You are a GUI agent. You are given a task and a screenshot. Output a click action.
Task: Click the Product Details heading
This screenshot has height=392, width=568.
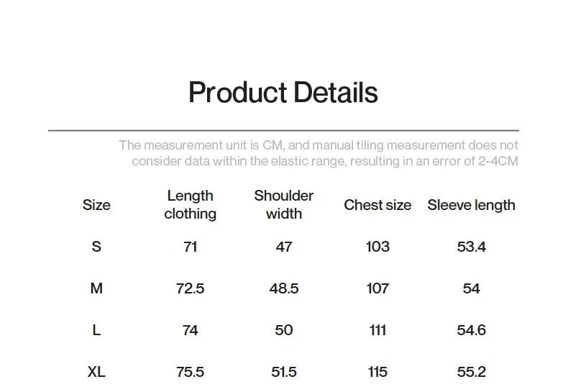283,93
